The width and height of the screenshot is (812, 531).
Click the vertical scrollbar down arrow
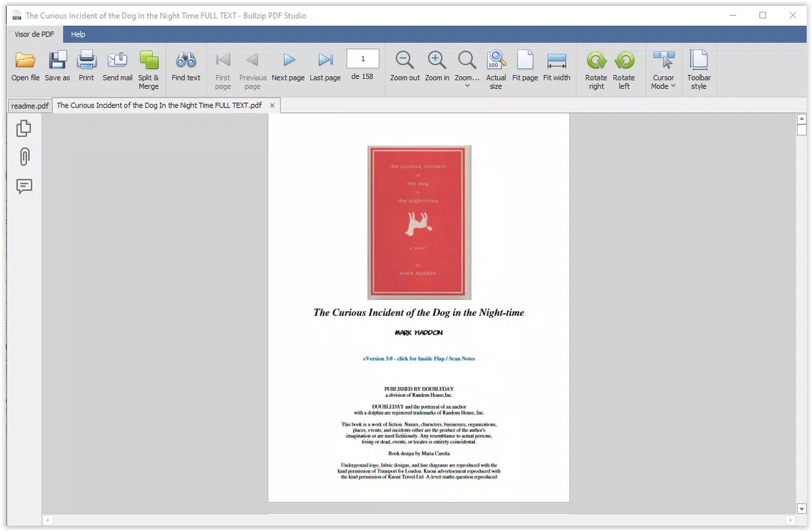point(801,508)
